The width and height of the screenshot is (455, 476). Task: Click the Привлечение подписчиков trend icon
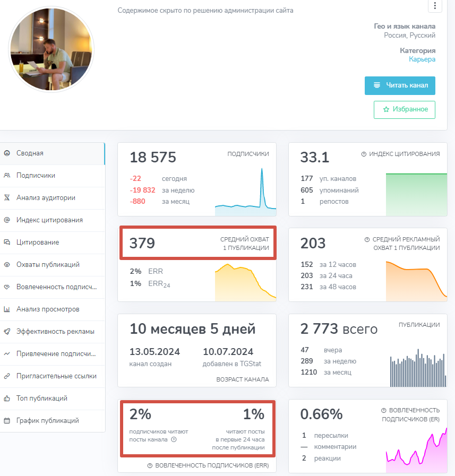click(x=7, y=353)
